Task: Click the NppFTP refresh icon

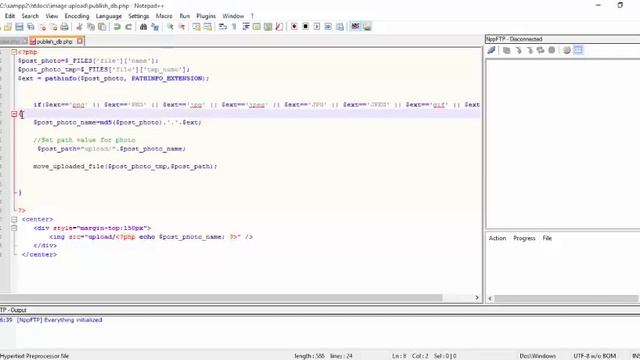Action: coord(540,50)
